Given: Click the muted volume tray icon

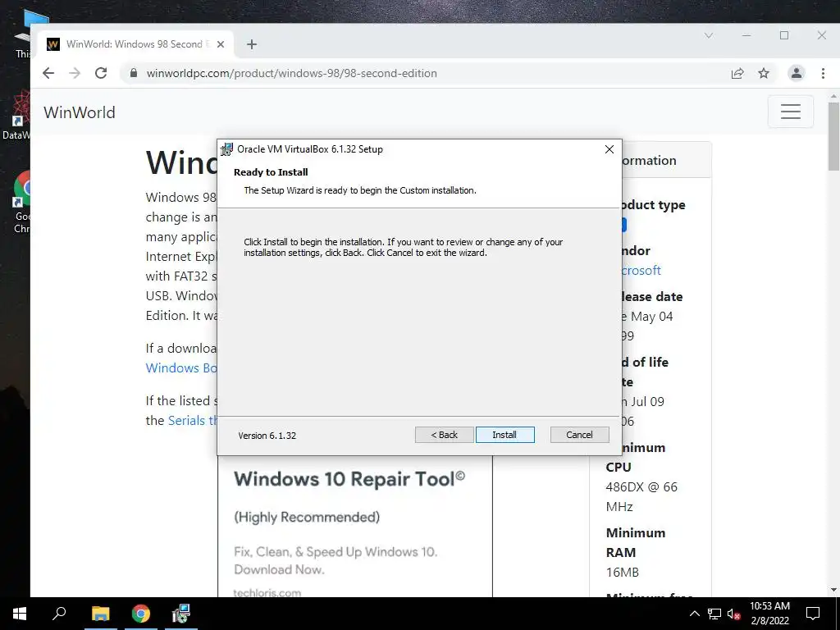Looking at the screenshot, I should [733, 614].
